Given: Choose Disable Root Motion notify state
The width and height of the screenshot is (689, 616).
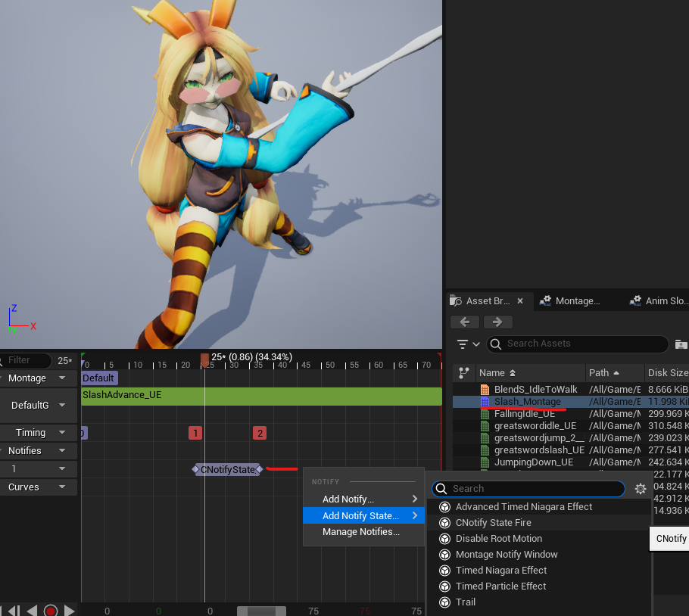Looking at the screenshot, I should (x=539, y=538).
